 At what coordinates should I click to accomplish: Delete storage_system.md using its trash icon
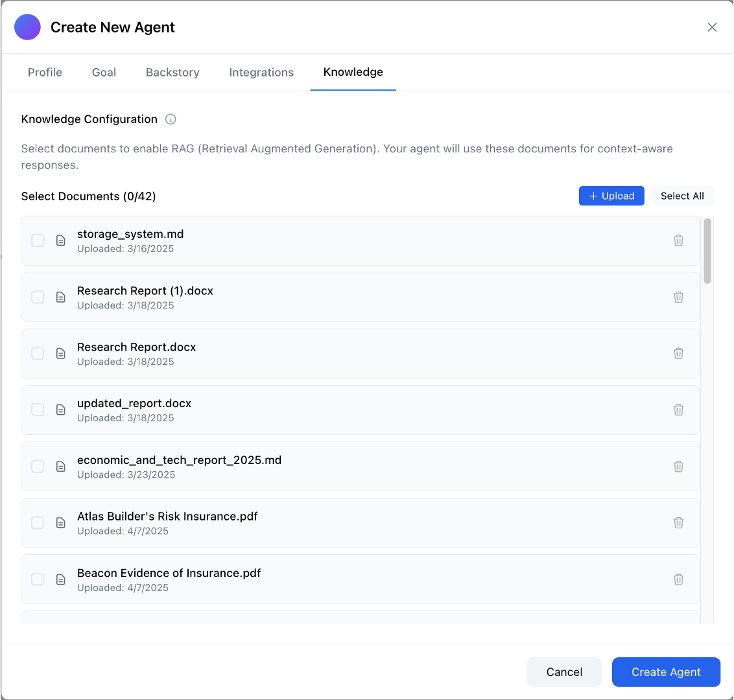[678, 240]
